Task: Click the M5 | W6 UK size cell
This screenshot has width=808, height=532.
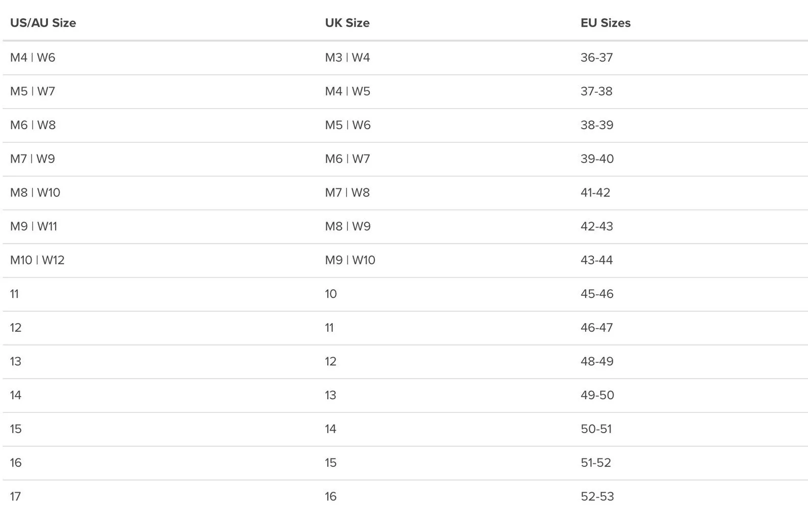Action: (x=347, y=125)
